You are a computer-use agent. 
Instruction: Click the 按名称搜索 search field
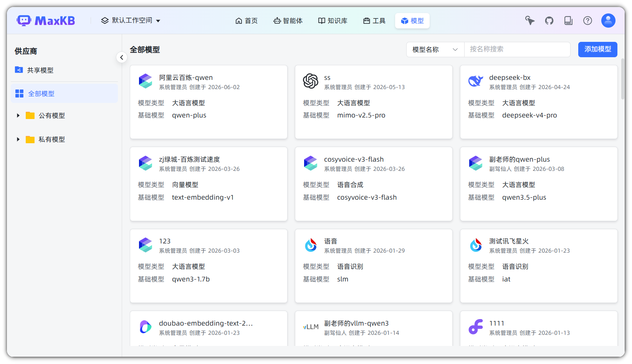tap(517, 50)
